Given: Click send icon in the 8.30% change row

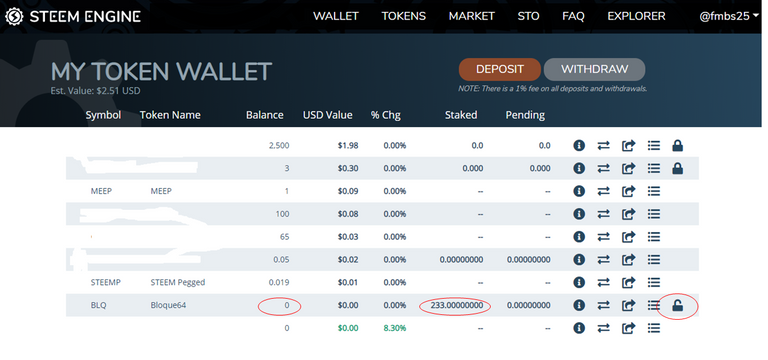Looking at the screenshot, I should (x=628, y=328).
